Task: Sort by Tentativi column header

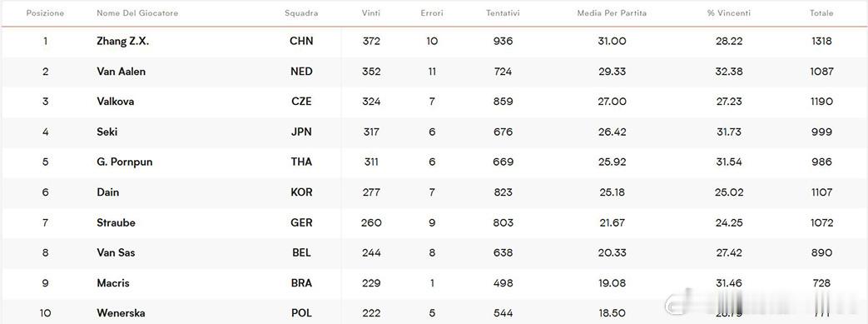Action: [x=503, y=13]
